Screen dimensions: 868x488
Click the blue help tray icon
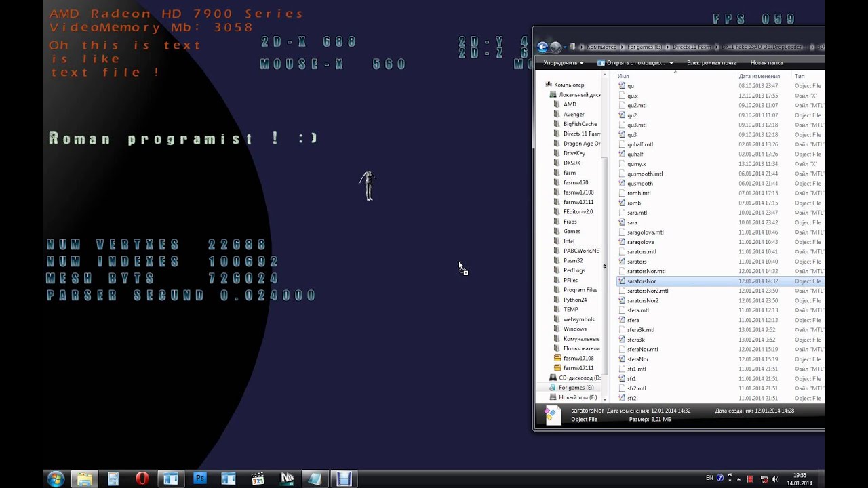720,478
